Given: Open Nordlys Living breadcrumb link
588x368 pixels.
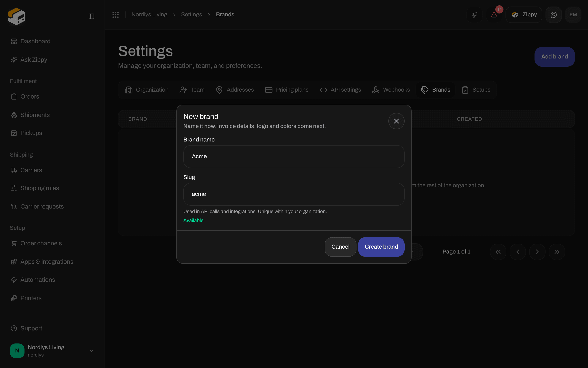Looking at the screenshot, I should (149, 15).
